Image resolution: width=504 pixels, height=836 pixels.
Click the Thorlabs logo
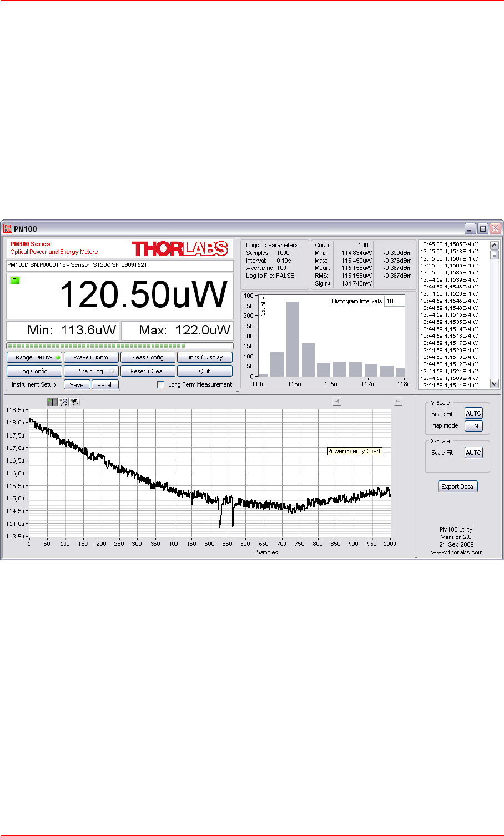point(179,248)
